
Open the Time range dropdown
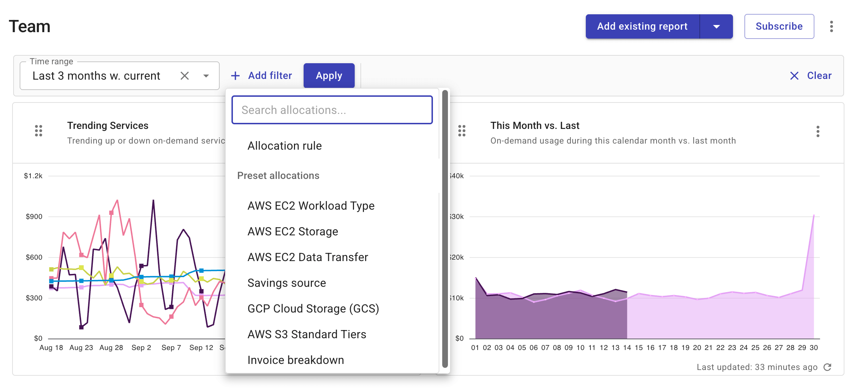206,76
